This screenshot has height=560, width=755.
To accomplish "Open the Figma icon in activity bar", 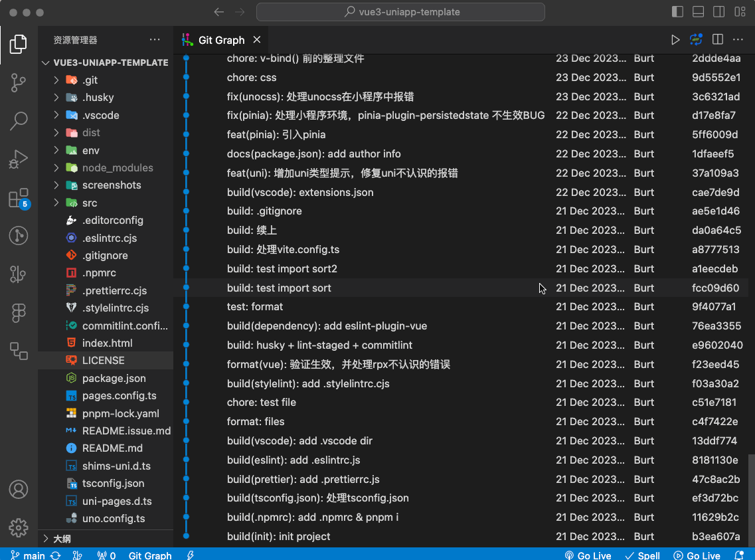I will [x=18, y=313].
